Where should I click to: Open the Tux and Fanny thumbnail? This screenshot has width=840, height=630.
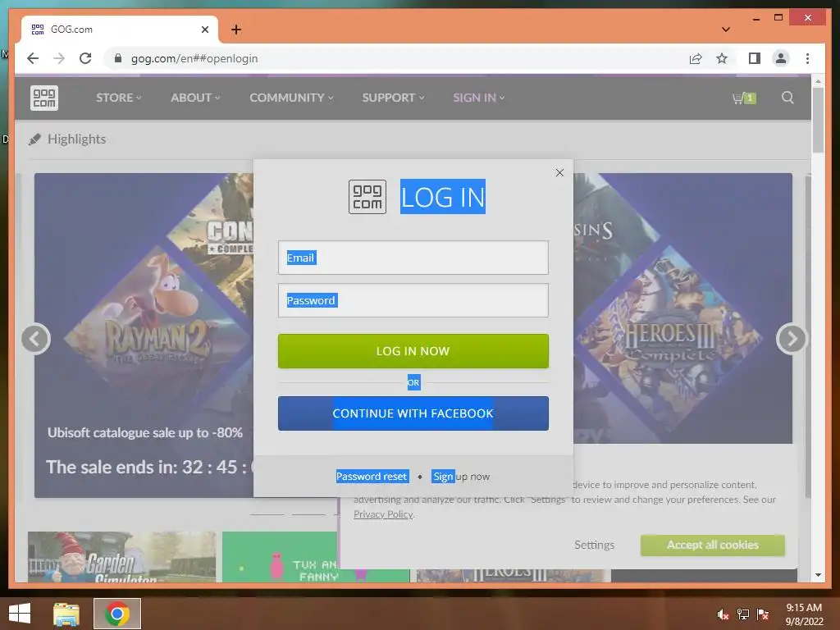click(x=316, y=557)
